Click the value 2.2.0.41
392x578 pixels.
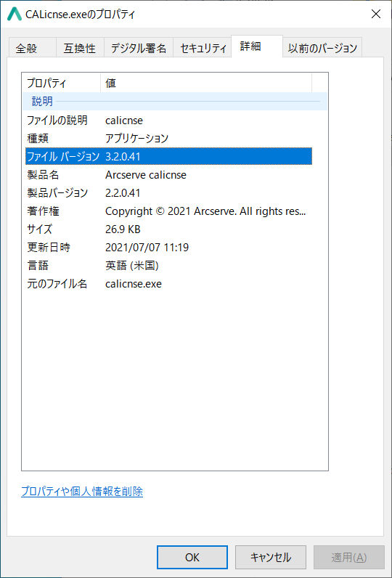pyautogui.click(x=123, y=193)
